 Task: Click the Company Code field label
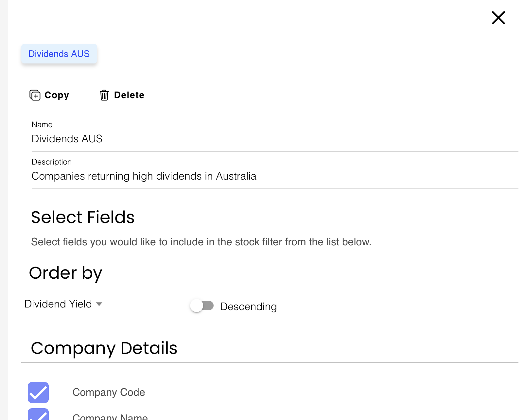pos(109,392)
